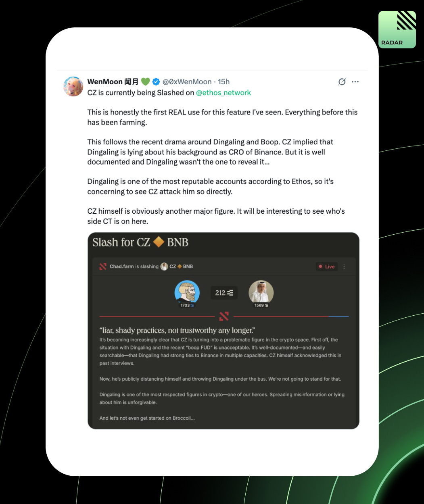Click the Ethos logo next to Chad.farm

(x=103, y=267)
